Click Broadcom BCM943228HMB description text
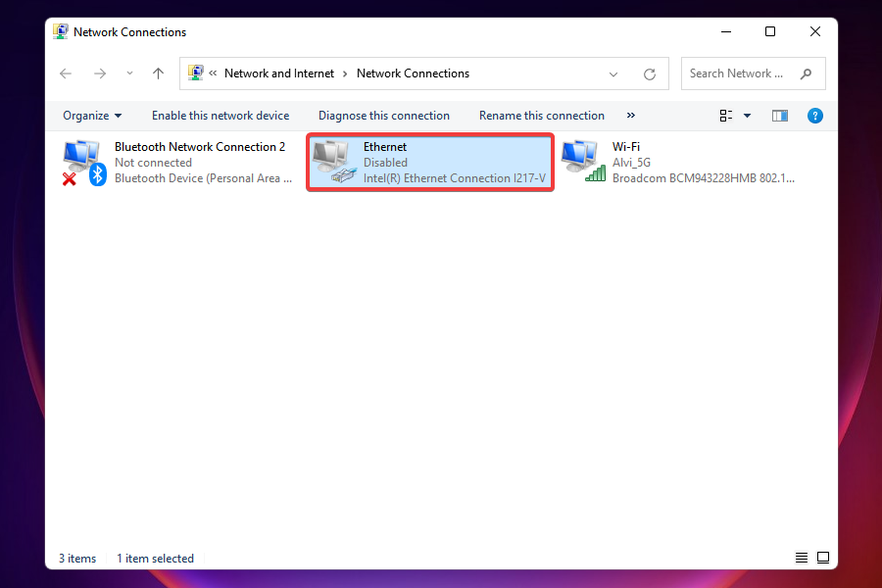Image resolution: width=882 pixels, height=588 pixels. tap(703, 178)
